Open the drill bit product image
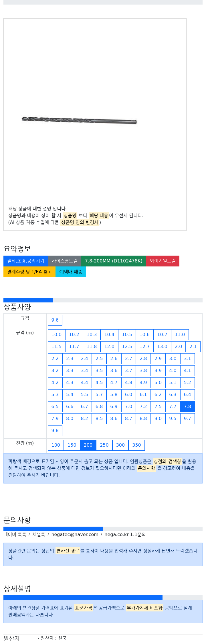 79,120
